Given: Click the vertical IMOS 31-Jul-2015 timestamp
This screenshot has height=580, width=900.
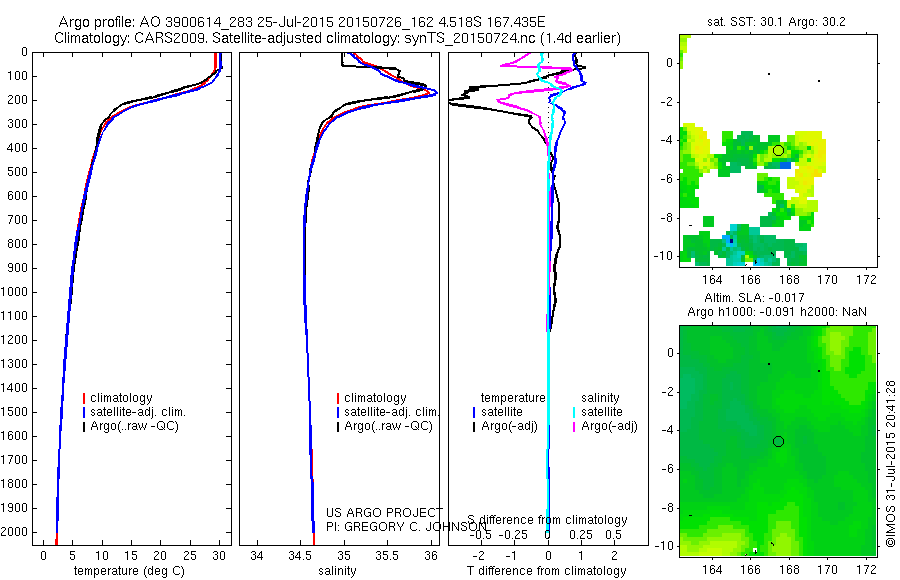Looking at the screenshot, I should click(x=890, y=463).
